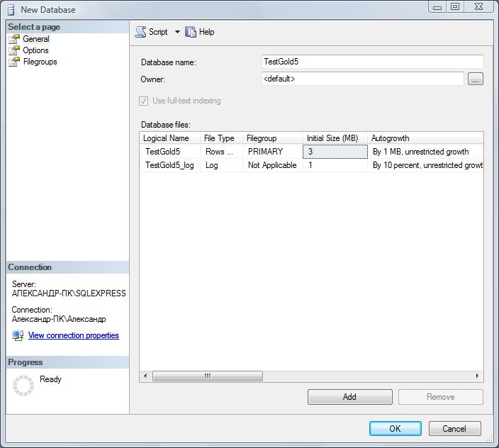The height and width of the screenshot is (448, 499).
Task: Confirm with the OK button
Action: coord(395,428)
